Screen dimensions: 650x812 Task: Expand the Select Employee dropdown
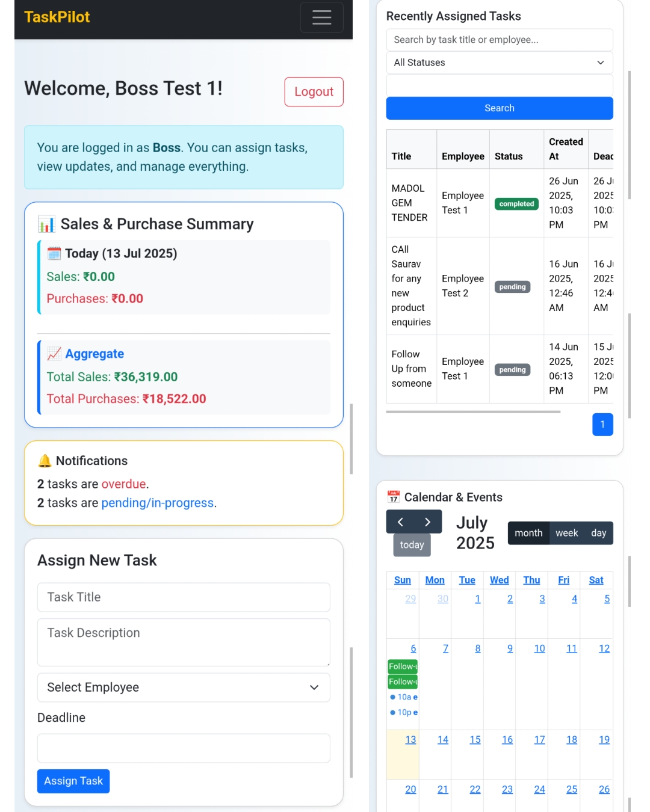184,687
